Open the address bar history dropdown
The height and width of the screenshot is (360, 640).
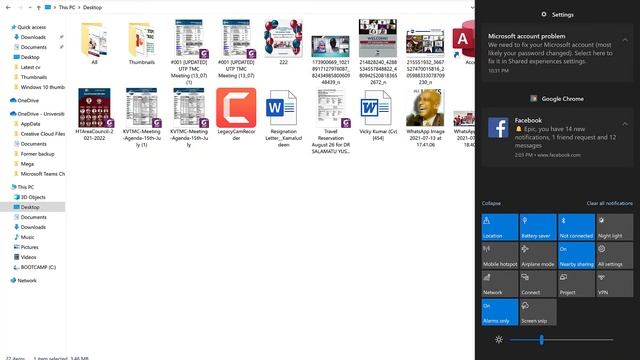point(472,7)
